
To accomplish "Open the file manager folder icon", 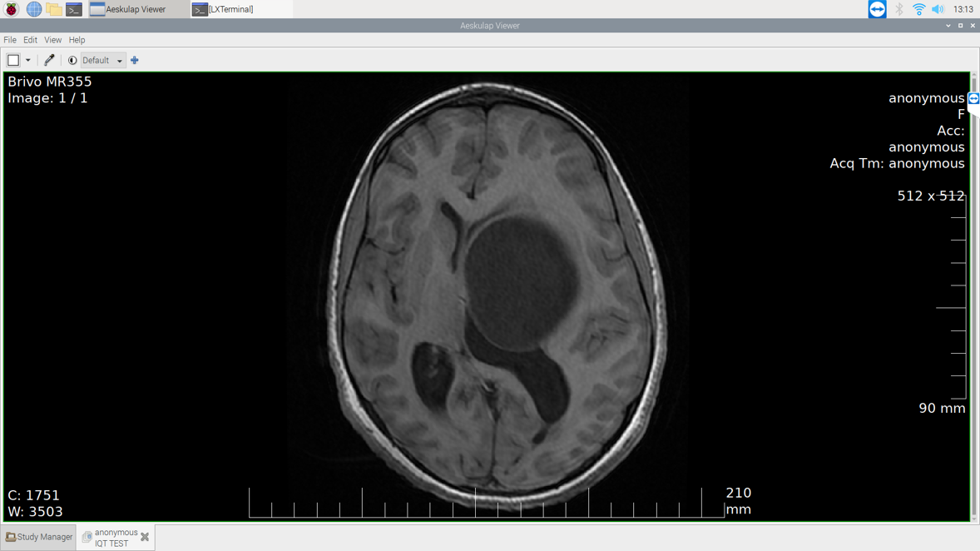I will pos(54,9).
